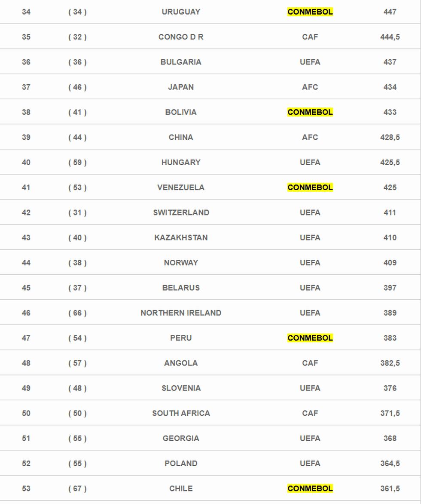Click highlighted CONMEBOL label in Peru row
This screenshot has width=421, height=504.
[310, 338]
